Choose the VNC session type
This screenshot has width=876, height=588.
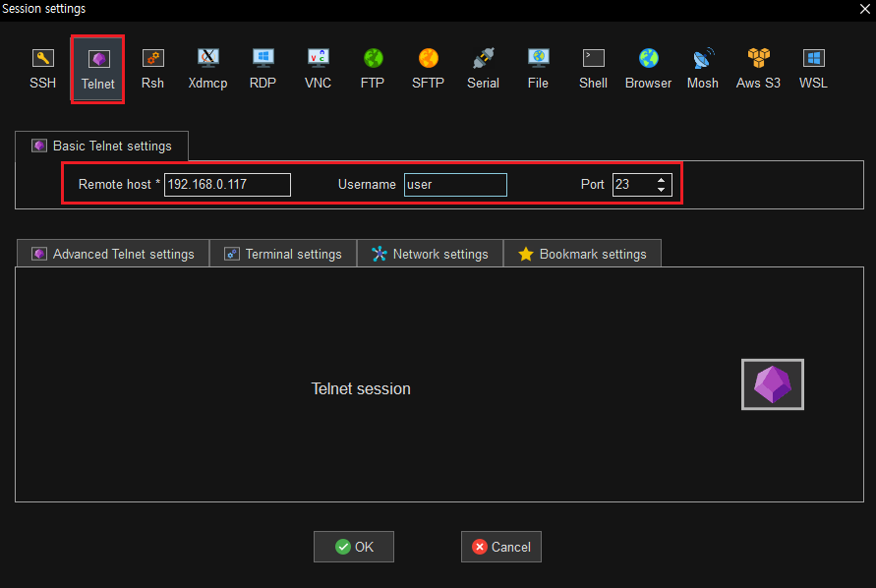[318, 69]
